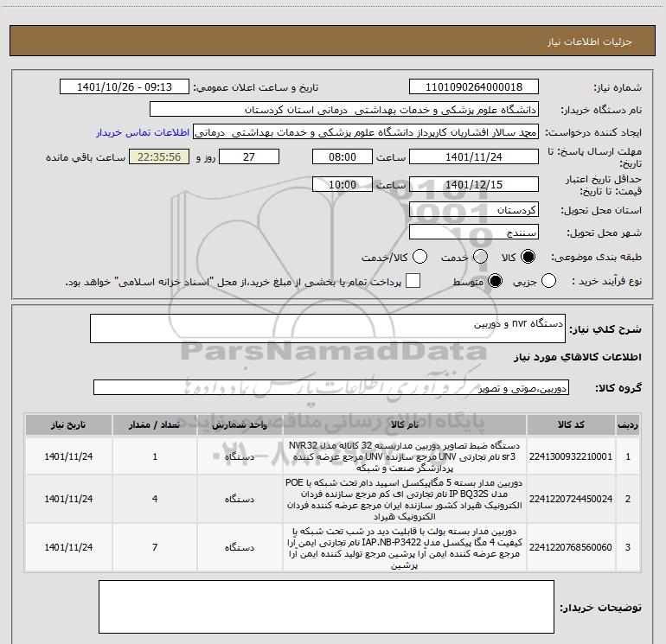Select the خدمت radio button
Image resolution: width=666 pixels, height=644 pixels.
pyautogui.click(x=480, y=257)
